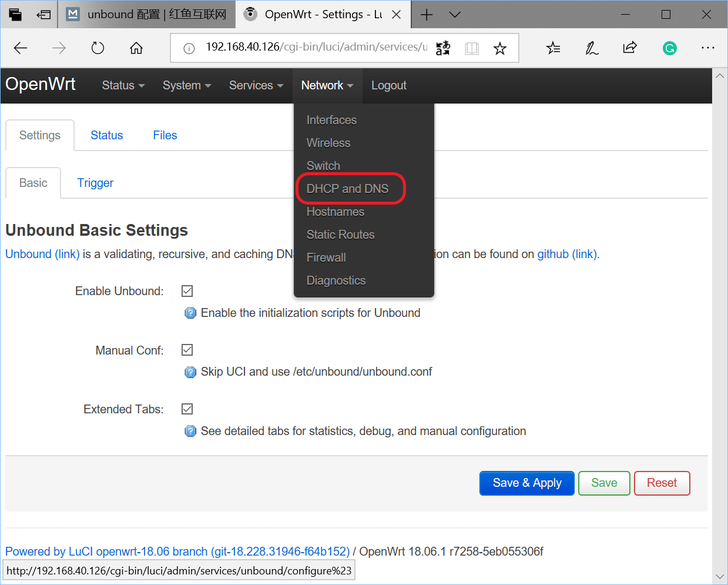Screen dimensions: 728x585
Task: Toggle the Extended Tabs checkbox
Action: coord(187,409)
